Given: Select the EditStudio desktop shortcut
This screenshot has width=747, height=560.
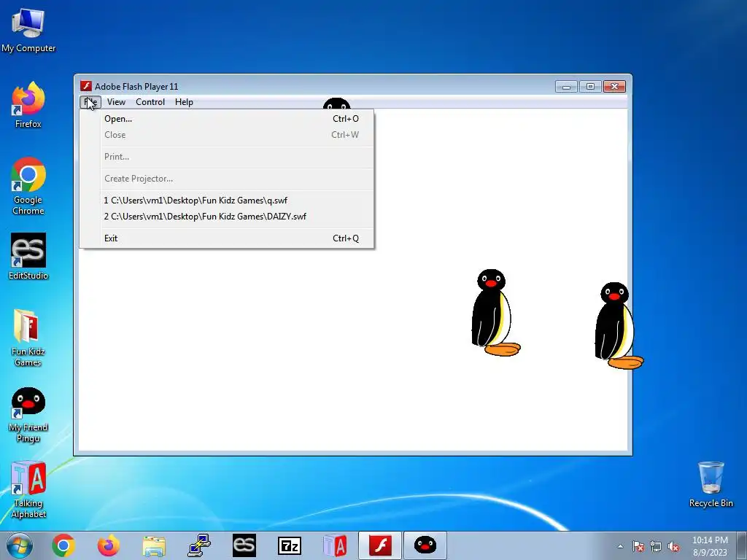Looking at the screenshot, I should click(28, 257).
